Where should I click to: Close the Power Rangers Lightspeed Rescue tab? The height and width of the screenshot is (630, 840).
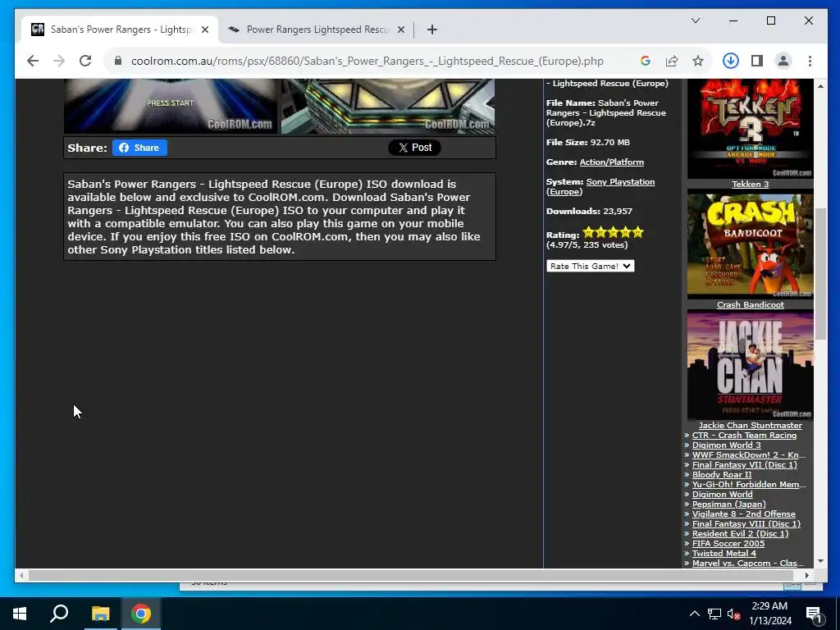click(400, 30)
